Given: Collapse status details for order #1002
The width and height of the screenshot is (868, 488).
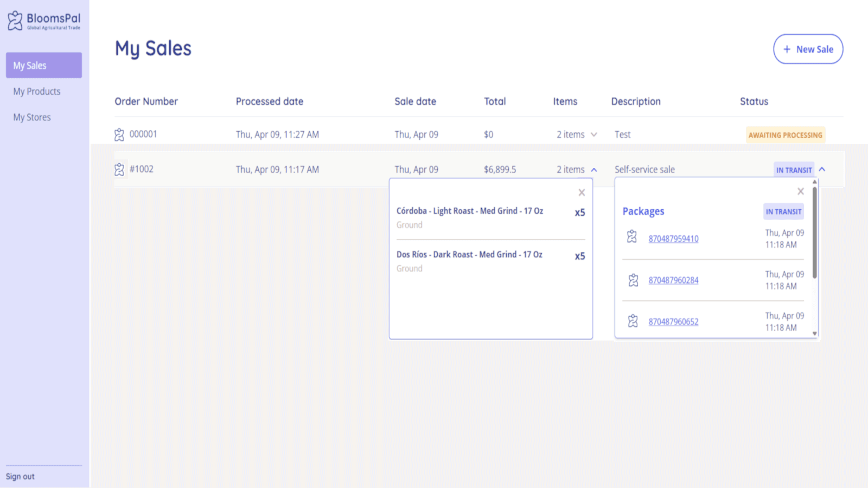Looking at the screenshot, I should [x=822, y=169].
